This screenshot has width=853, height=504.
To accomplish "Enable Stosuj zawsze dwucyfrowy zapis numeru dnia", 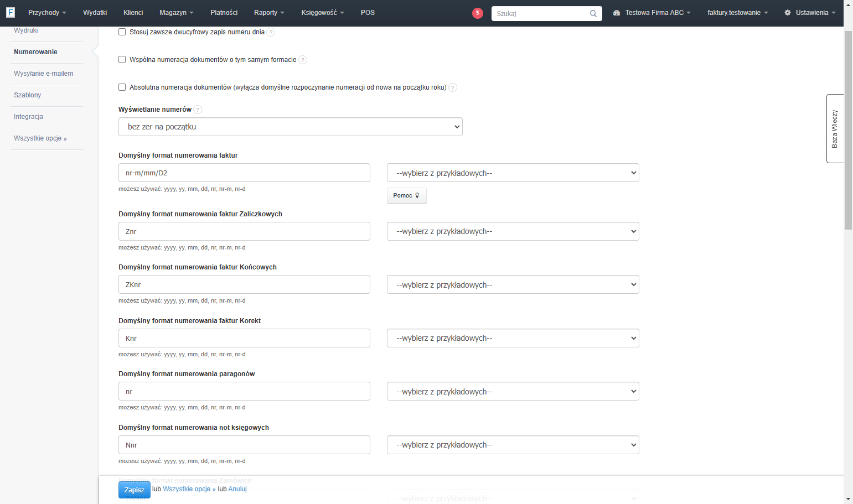I will point(122,32).
